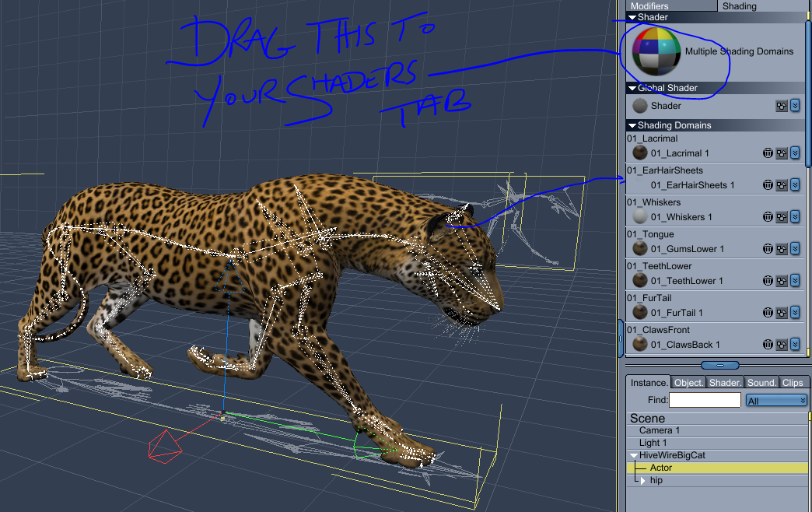Remove the 01_FurTail 1 shader via trash icon
Image resolution: width=812 pixels, height=512 pixels.
click(768, 313)
